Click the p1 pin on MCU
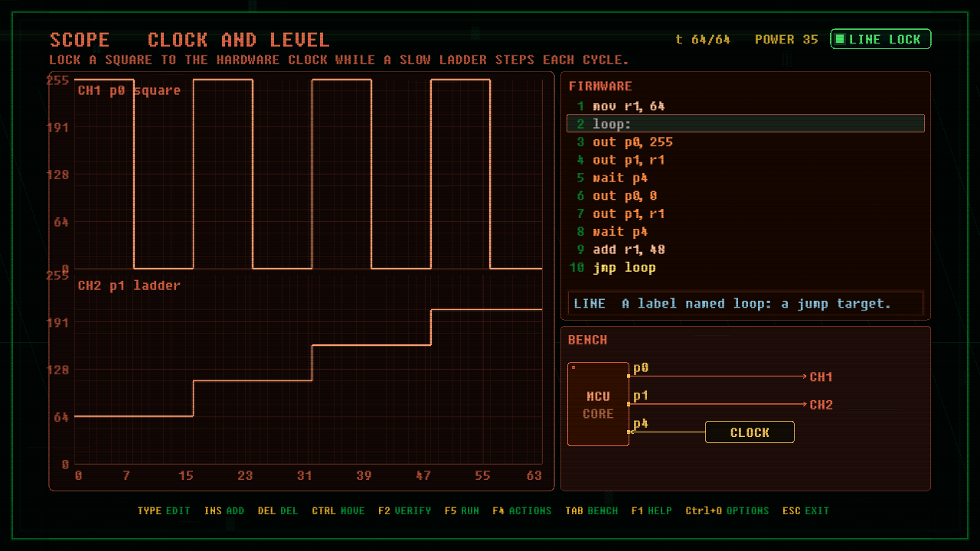The width and height of the screenshot is (980, 551). (x=641, y=396)
